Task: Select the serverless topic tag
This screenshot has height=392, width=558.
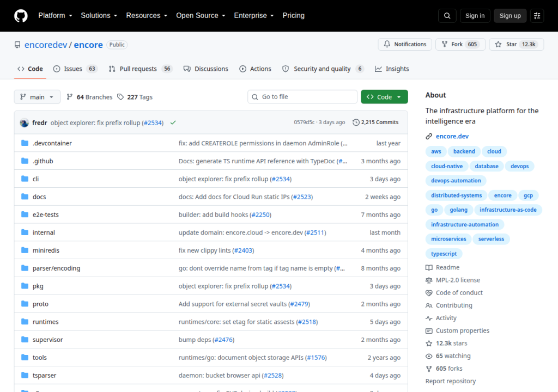Action: coord(491,239)
